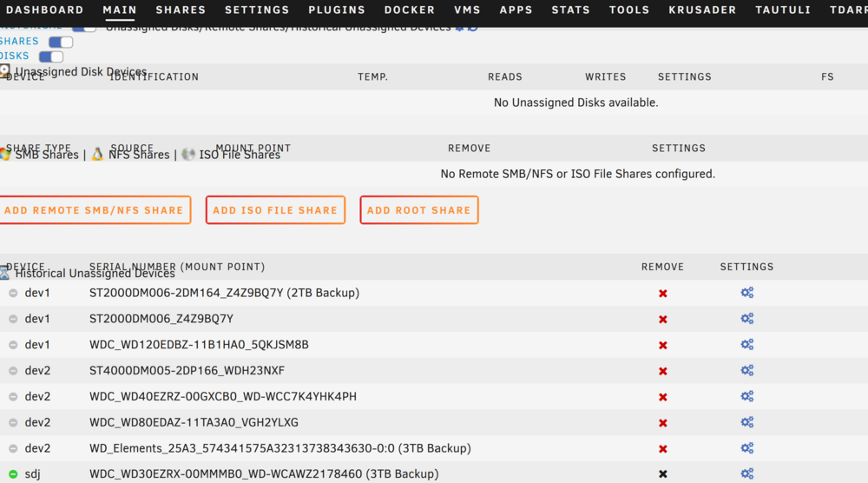Screen dimensions: 868x483
Task: Click 'No Unassigned Disks available.' message
Action: (575, 103)
